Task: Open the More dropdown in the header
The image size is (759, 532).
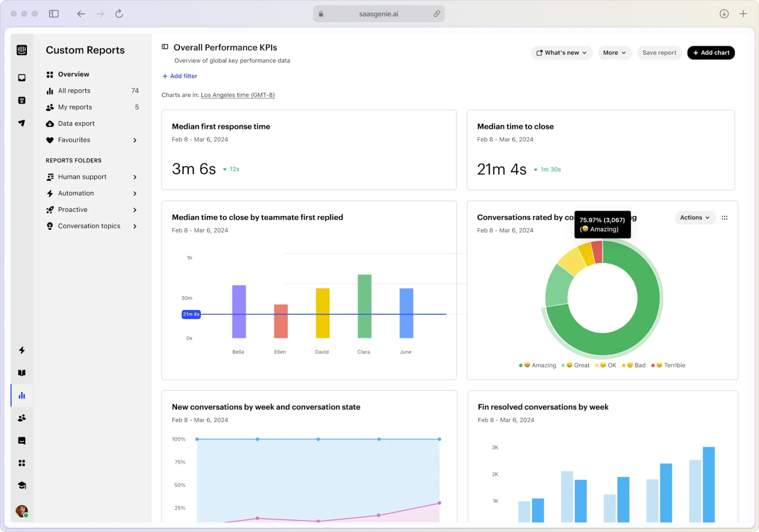Action: (615, 53)
